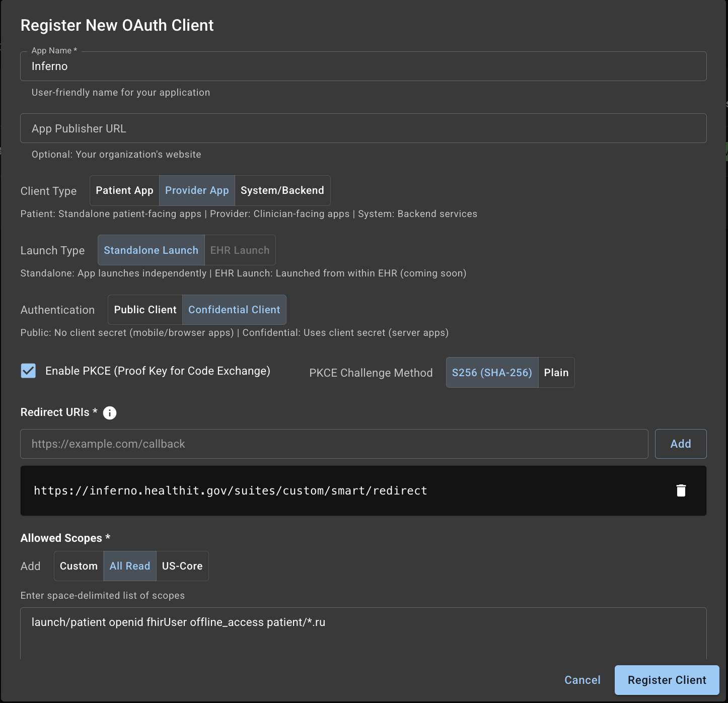728x703 pixels.
Task: Uncheck the Enable PKCE checkbox
Action: click(29, 371)
